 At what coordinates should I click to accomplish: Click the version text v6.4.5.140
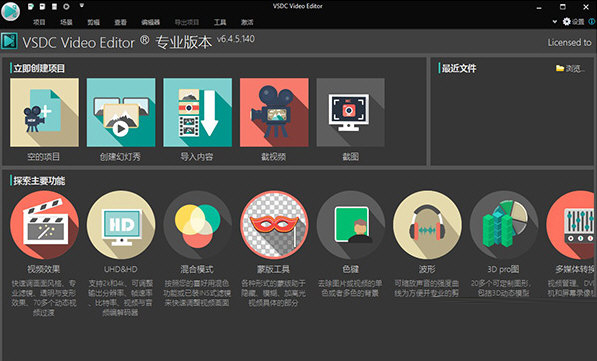click(236, 39)
